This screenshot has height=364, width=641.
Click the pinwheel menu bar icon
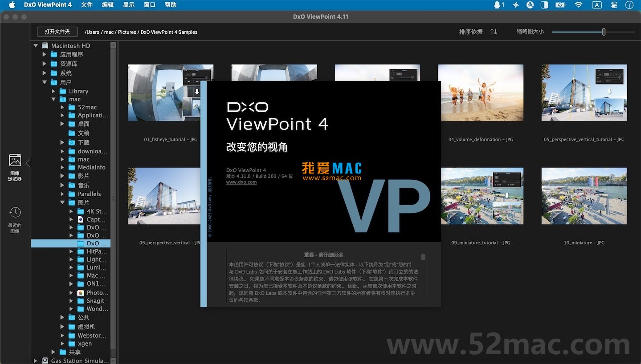coord(516,5)
